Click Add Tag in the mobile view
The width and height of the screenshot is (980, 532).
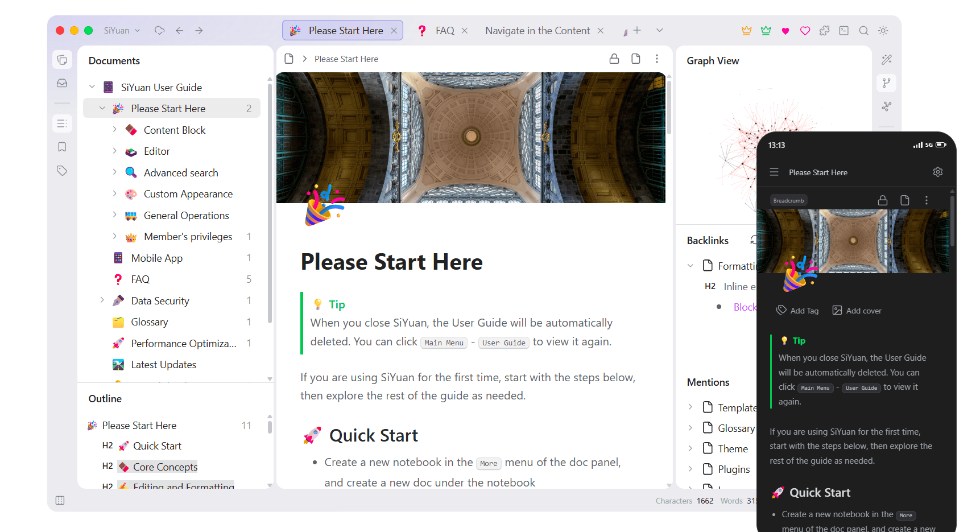click(798, 311)
